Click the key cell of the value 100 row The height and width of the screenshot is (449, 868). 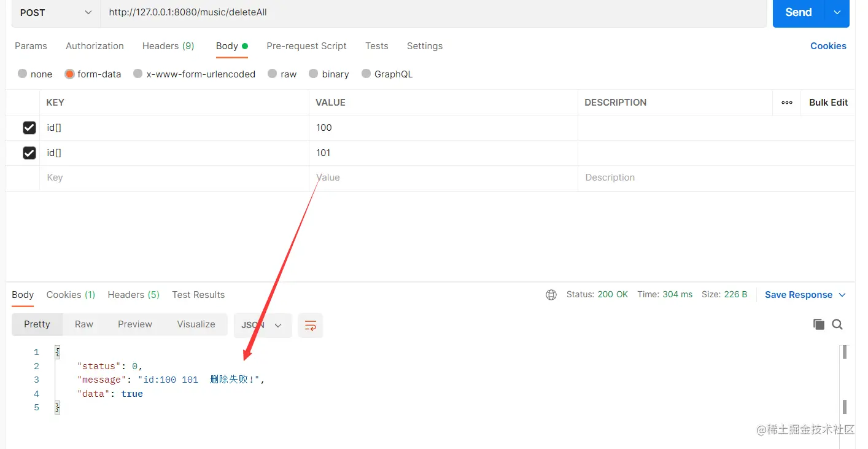click(174, 128)
